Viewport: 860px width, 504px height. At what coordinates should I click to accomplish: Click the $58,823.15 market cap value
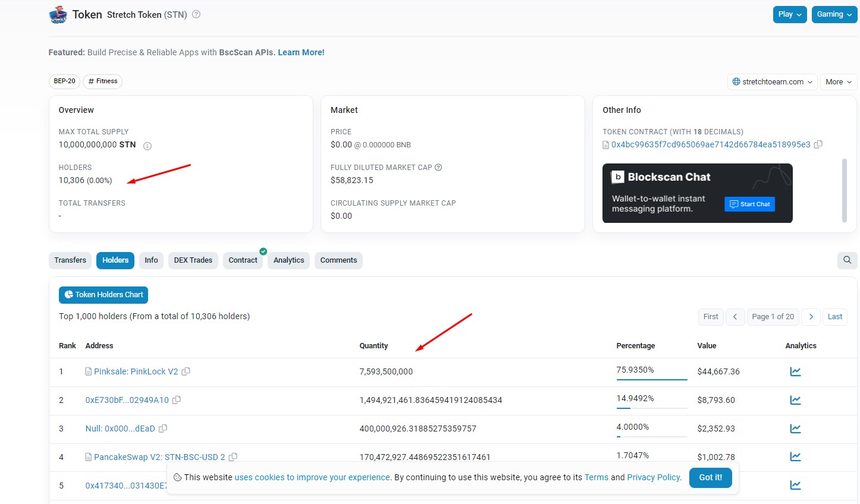pos(352,180)
